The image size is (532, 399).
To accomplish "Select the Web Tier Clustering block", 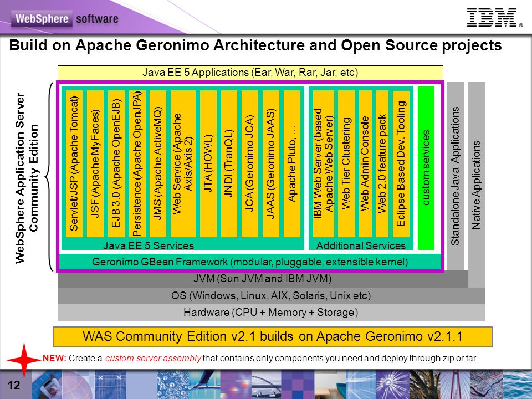I will pyautogui.click(x=346, y=163).
